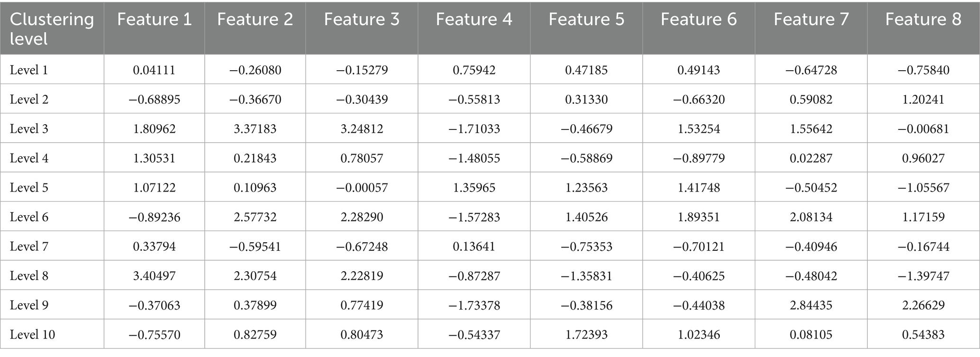Select the Feature 1 column header
980x357 pixels.
click(x=154, y=19)
